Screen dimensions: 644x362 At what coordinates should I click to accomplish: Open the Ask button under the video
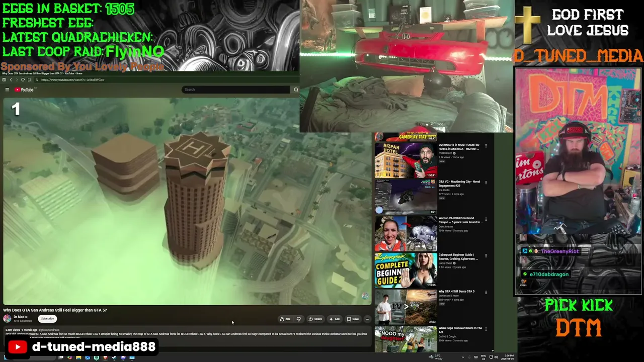(x=335, y=319)
